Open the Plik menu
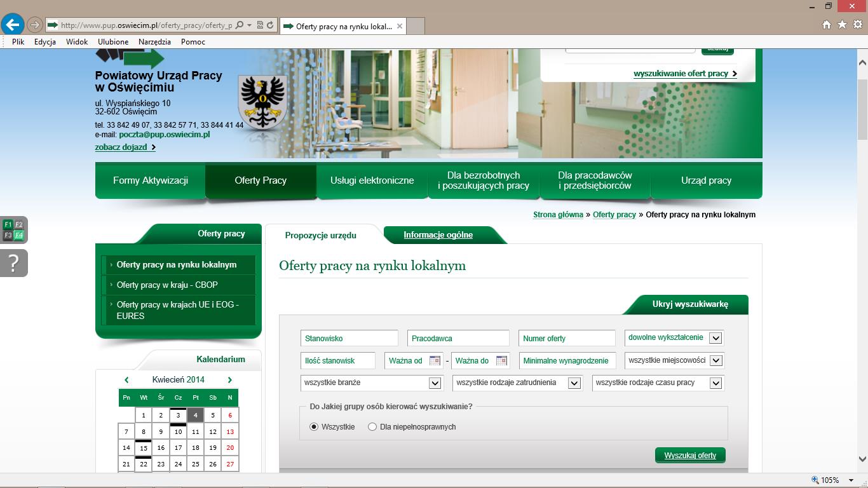 pos(18,42)
